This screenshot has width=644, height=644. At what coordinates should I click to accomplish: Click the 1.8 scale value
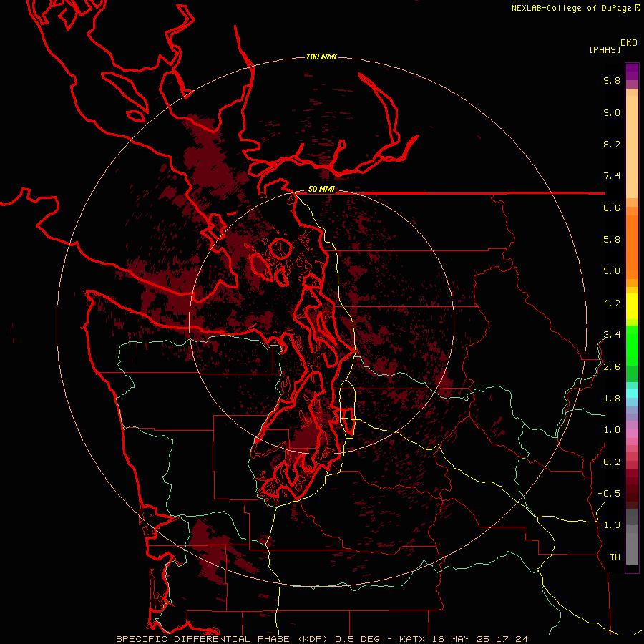[612, 399]
